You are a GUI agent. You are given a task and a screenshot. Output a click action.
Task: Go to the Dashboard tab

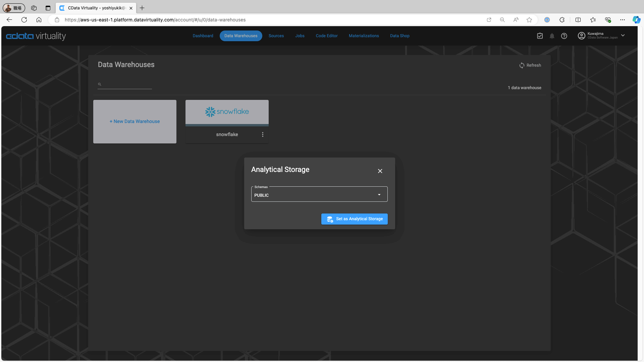click(x=203, y=36)
